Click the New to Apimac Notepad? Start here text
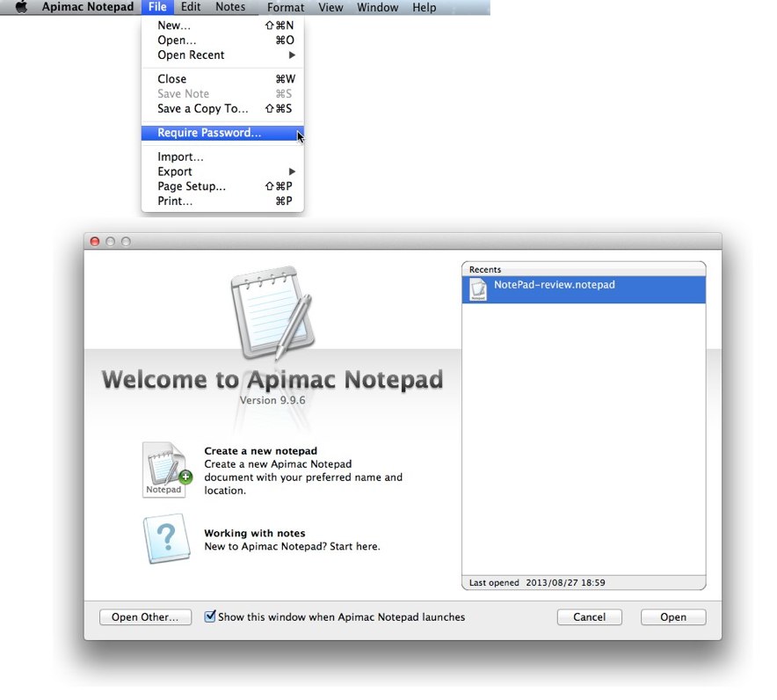 [x=293, y=546]
